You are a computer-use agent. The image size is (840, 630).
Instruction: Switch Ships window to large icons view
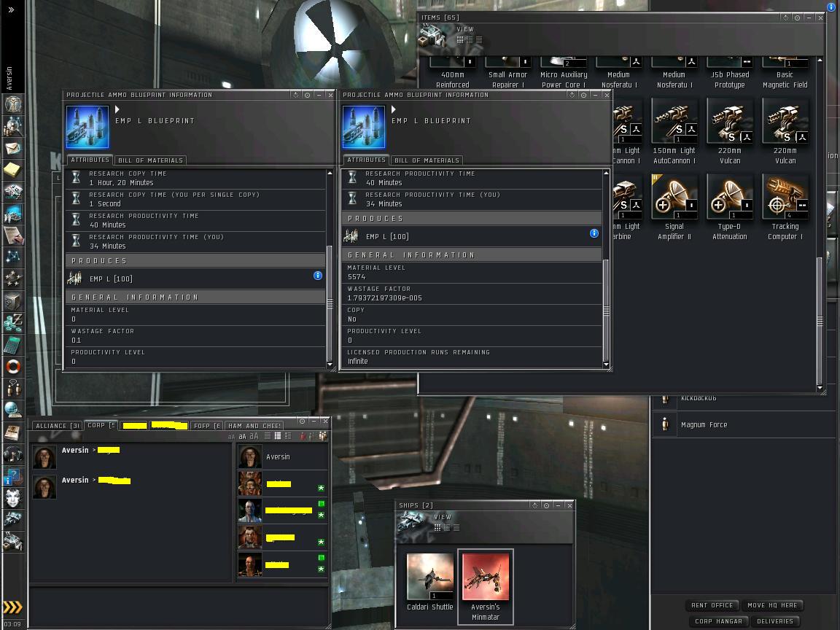coord(437,528)
